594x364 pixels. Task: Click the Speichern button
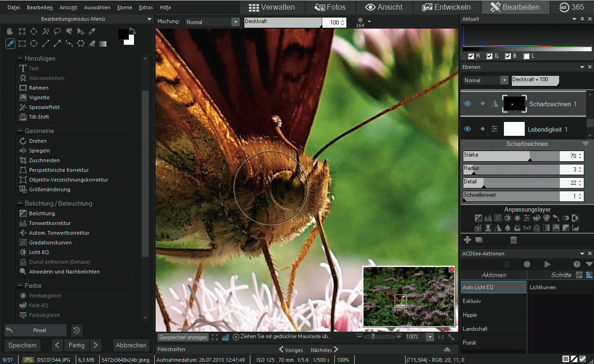(22, 345)
